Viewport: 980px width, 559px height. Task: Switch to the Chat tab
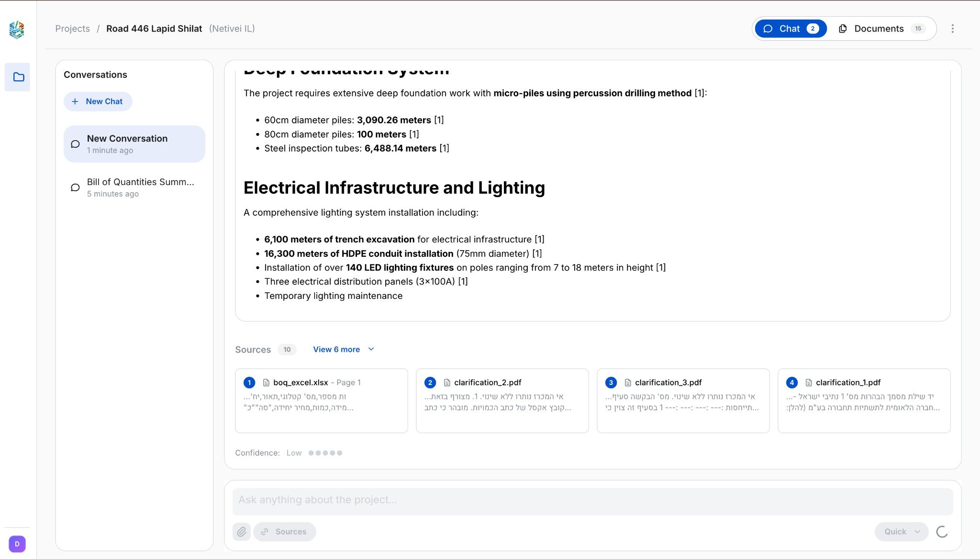pyautogui.click(x=791, y=29)
